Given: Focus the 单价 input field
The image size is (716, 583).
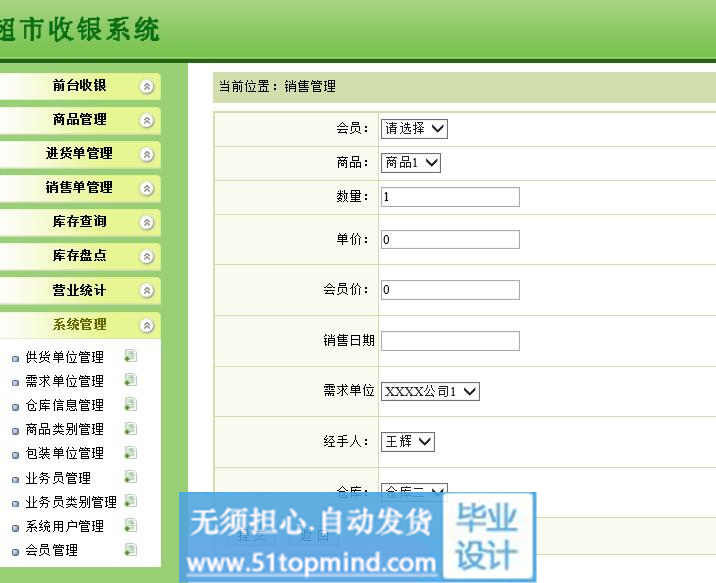Looking at the screenshot, I should (x=450, y=240).
